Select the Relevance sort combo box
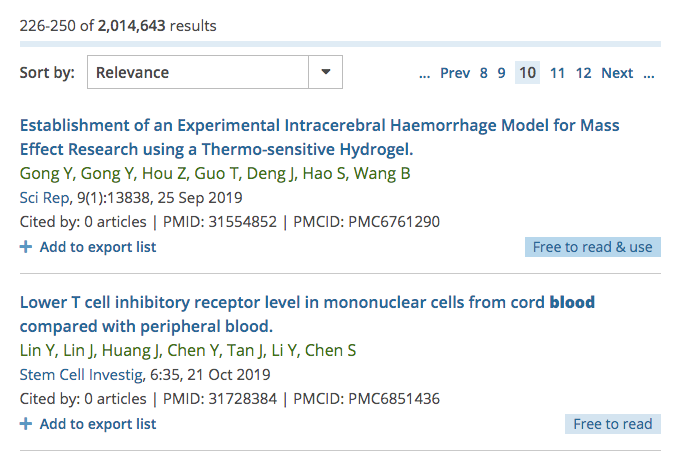 (x=198, y=72)
